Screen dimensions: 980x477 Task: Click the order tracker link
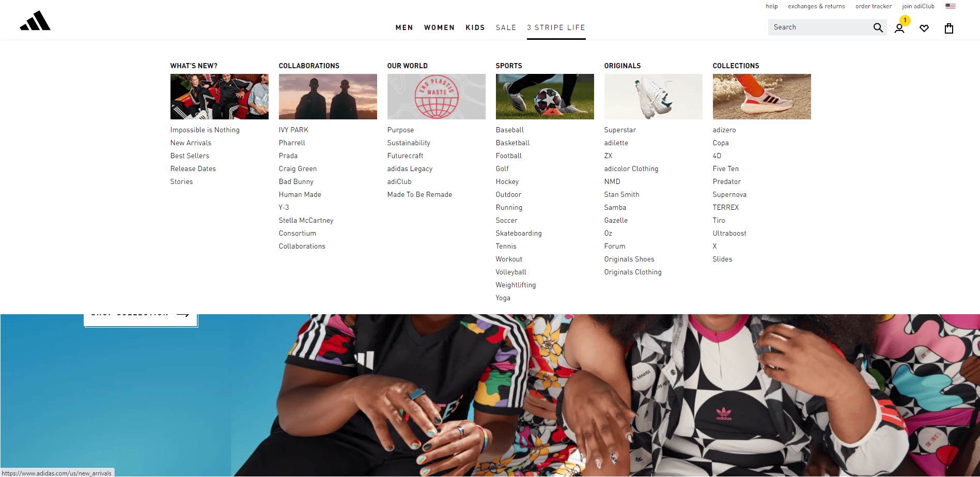click(x=873, y=6)
